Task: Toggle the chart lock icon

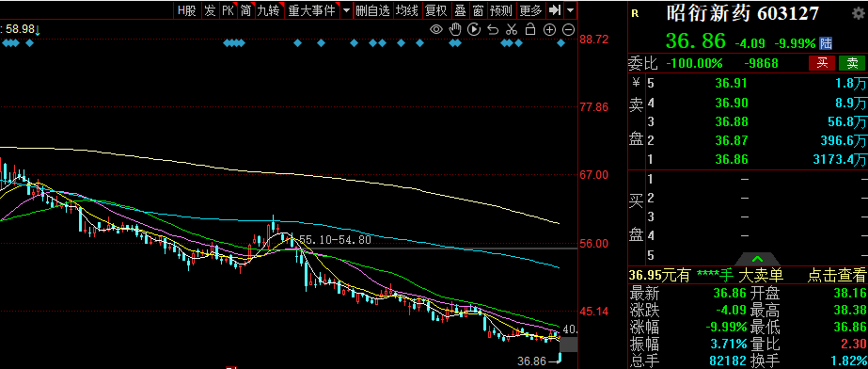Action: 530,29
